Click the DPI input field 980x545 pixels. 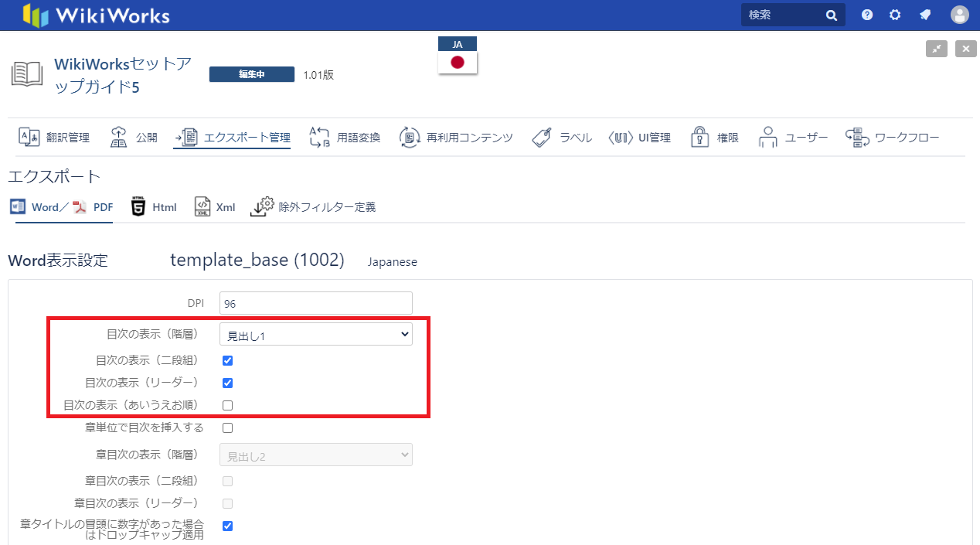click(315, 303)
